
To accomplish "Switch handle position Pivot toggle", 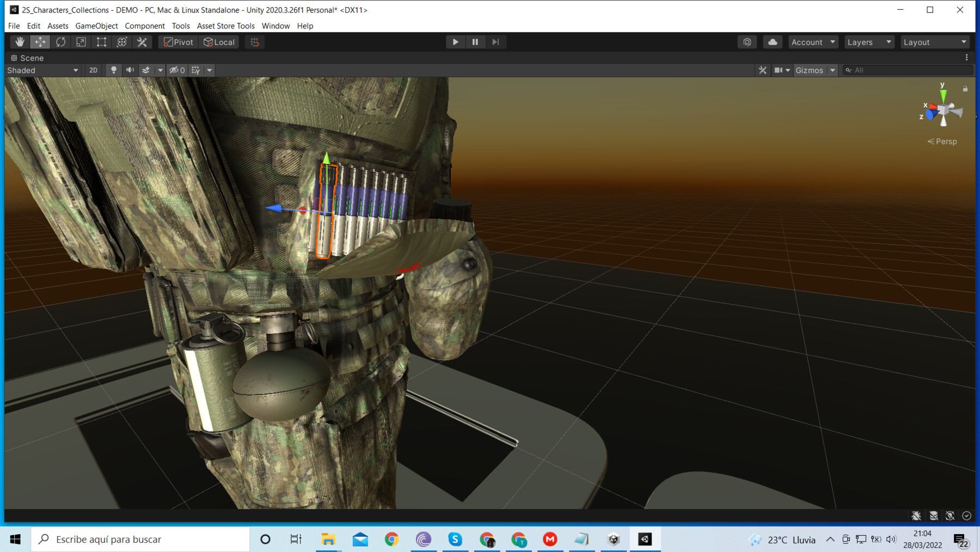I will [179, 42].
